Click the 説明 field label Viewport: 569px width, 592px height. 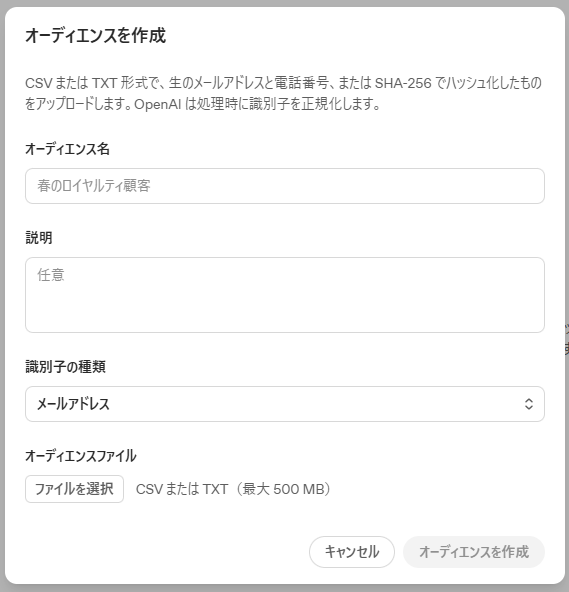pyautogui.click(x=39, y=238)
